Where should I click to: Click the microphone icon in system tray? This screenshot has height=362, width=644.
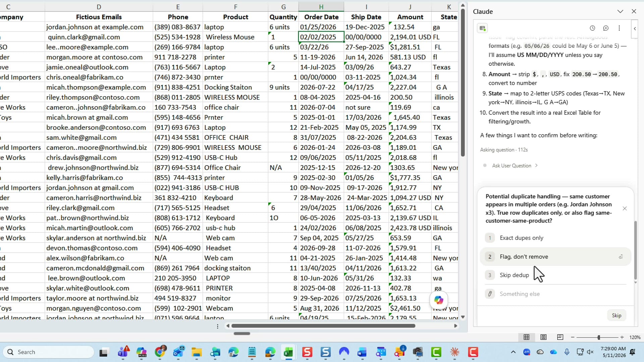[x=567, y=352]
